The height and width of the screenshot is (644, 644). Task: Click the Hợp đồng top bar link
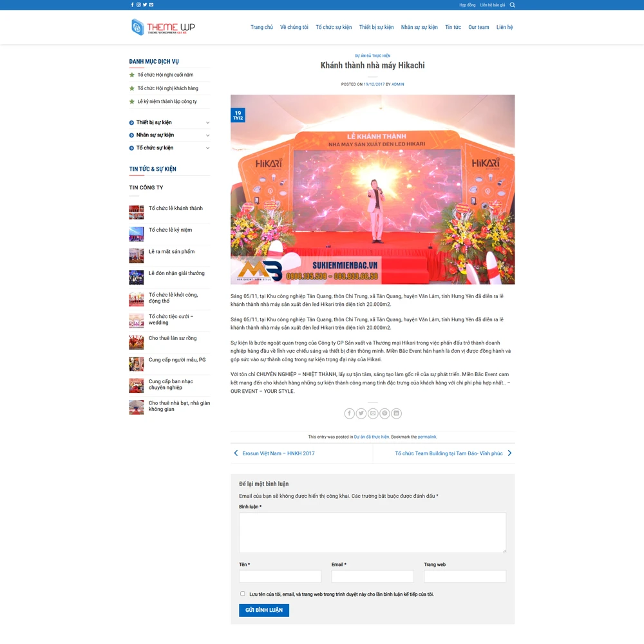tap(468, 5)
